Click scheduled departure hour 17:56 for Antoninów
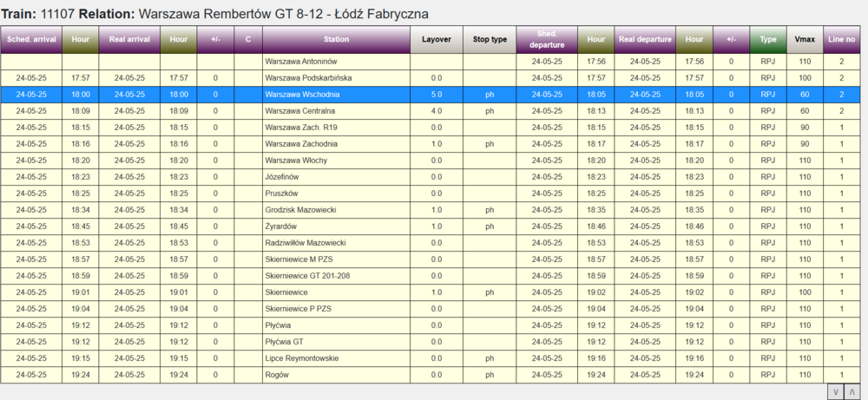Image resolution: width=868 pixels, height=400 pixels. 596,62
